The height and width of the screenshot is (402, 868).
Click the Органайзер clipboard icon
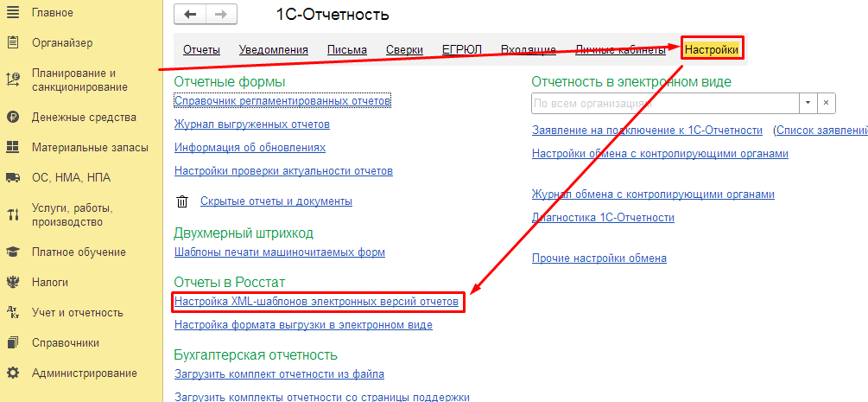[x=12, y=42]
